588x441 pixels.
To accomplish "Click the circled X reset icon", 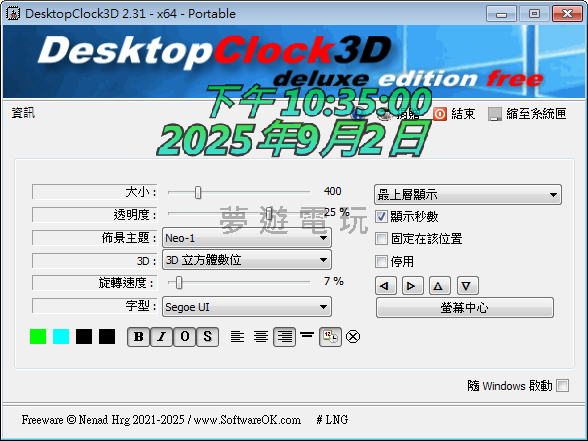I will tap(352, 337).
